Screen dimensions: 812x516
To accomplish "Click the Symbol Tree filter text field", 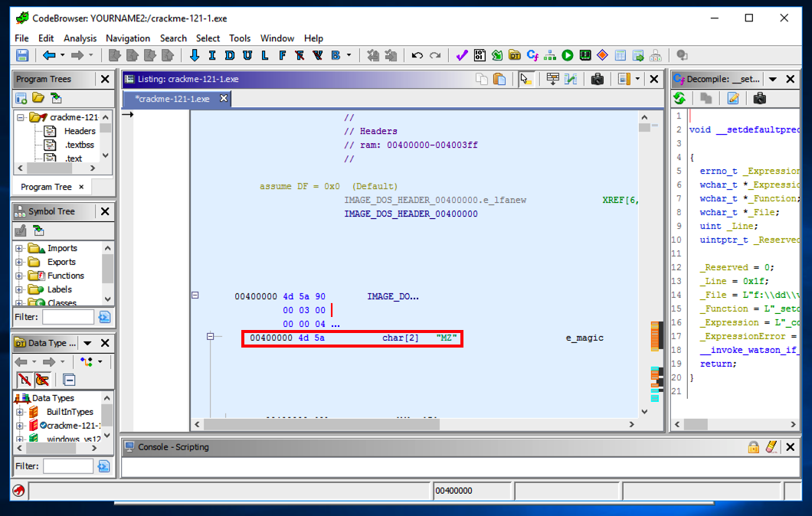I will click(67, 317).
